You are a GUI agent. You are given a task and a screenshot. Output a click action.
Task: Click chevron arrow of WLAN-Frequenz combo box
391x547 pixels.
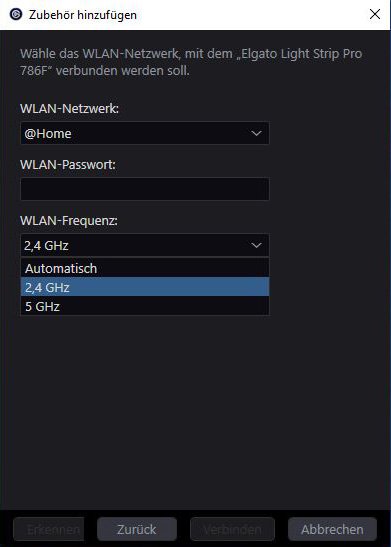tap(256, 245)
